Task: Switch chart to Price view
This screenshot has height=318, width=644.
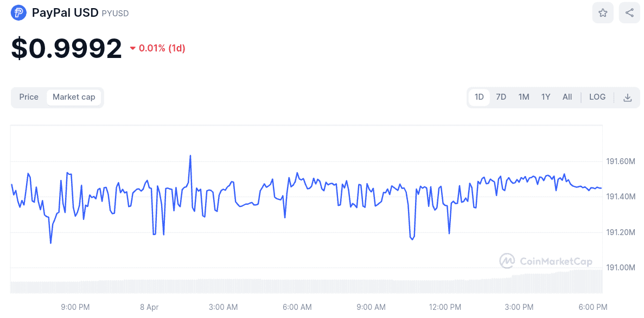Action: [29, 97]
